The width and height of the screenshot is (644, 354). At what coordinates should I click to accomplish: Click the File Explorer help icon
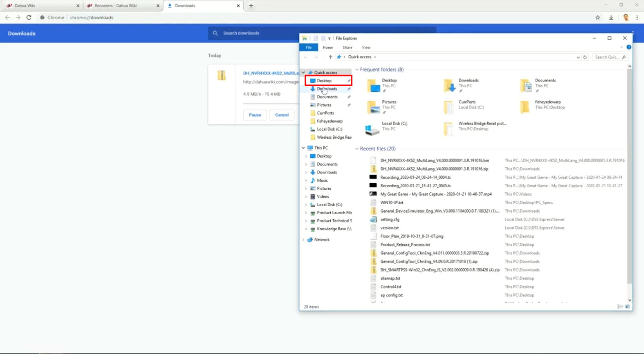point(629,47)
